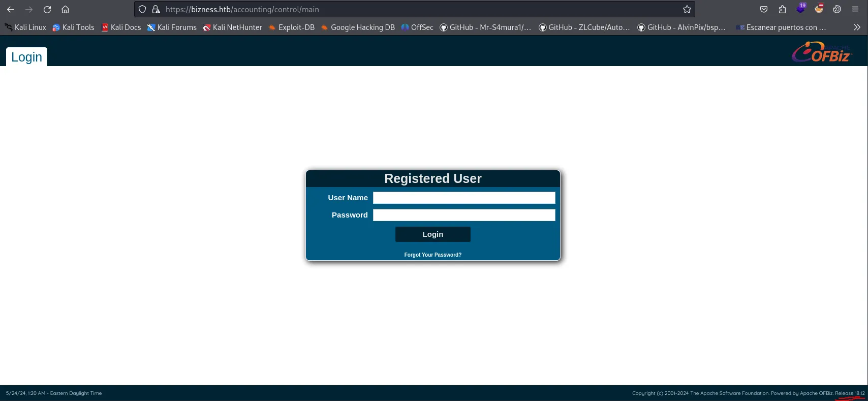Image resolution: width=868 pixels, height=401 pixels.
Task: Open the Save to Pocket icon
Action: tap(764, 9)
